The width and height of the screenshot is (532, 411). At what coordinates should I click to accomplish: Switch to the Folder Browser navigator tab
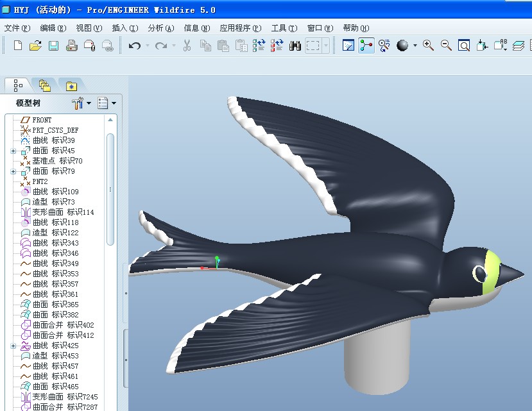pyautogui.click(x=44, y=86)
